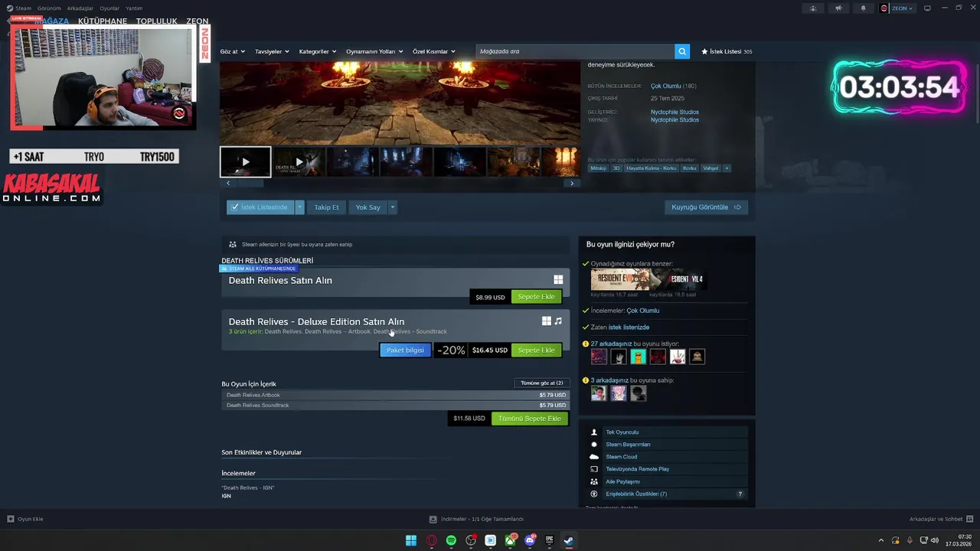The height and width of the screenshot is (551, 980).
Task: Open the wishlist star icon (İstek Listesi)
Action: pyautogui.click(x=704, y=51)
